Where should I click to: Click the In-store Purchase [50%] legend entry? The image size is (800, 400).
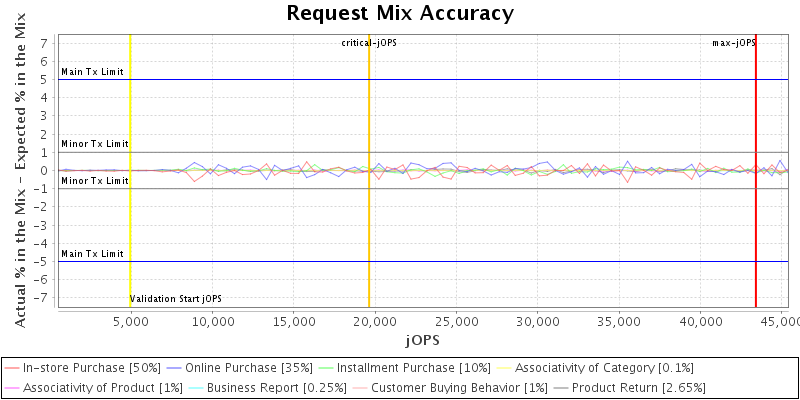click(91, 368)
